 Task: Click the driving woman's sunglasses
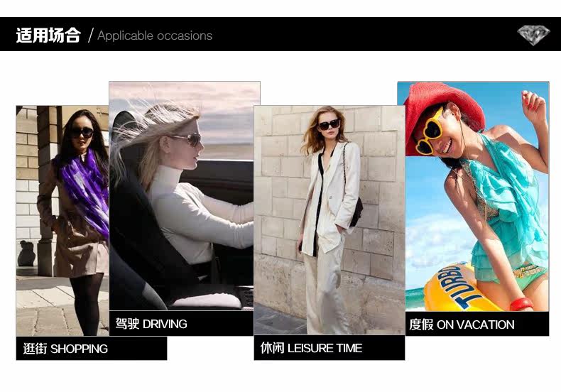coord(187,138)
